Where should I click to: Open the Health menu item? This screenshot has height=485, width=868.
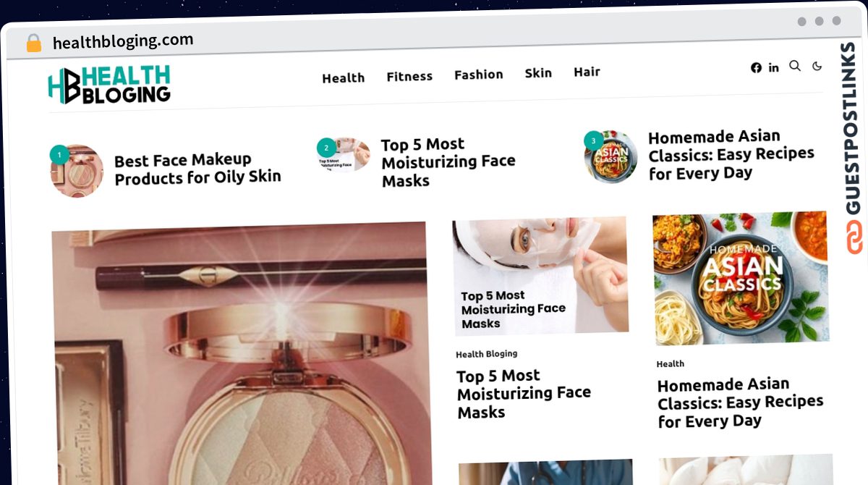(344, 77)
